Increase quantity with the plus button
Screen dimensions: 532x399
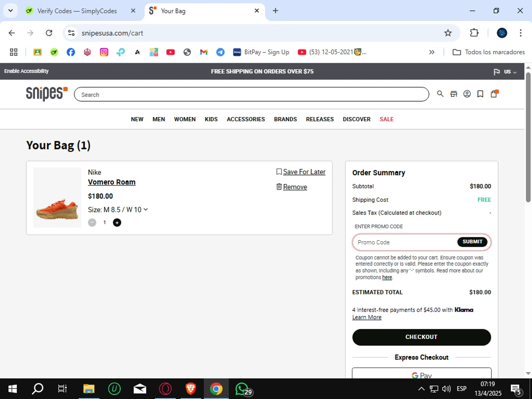(x=117, y=222)
